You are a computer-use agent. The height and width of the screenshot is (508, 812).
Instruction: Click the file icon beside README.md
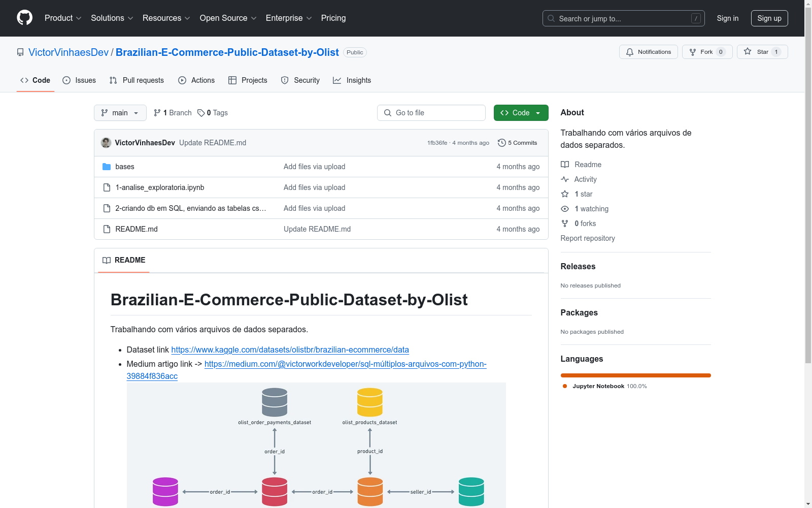tap(107, 229)
